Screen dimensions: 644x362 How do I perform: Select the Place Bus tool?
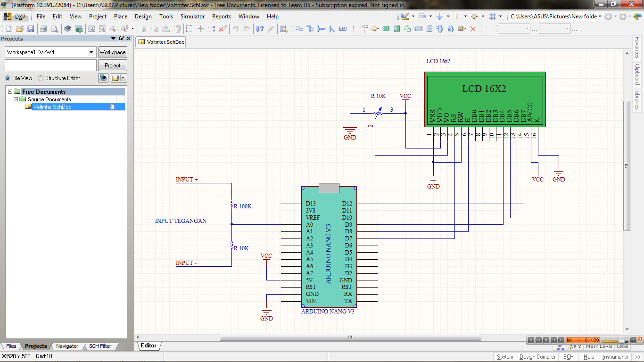click(311, 28)
